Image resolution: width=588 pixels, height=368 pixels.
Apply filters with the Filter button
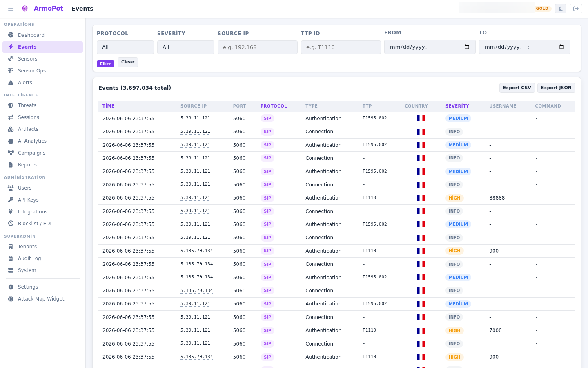point(105,64)
